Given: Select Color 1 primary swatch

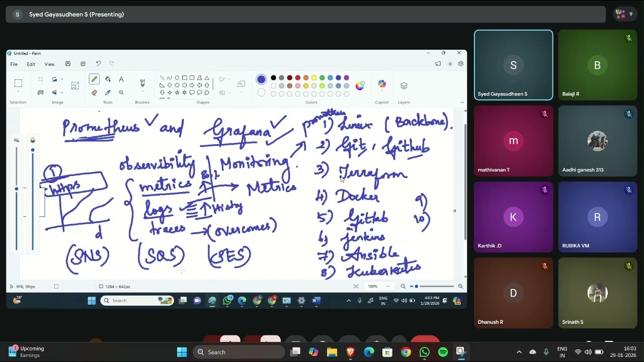Looking at the screenshot, I should [x=261, y=79].
